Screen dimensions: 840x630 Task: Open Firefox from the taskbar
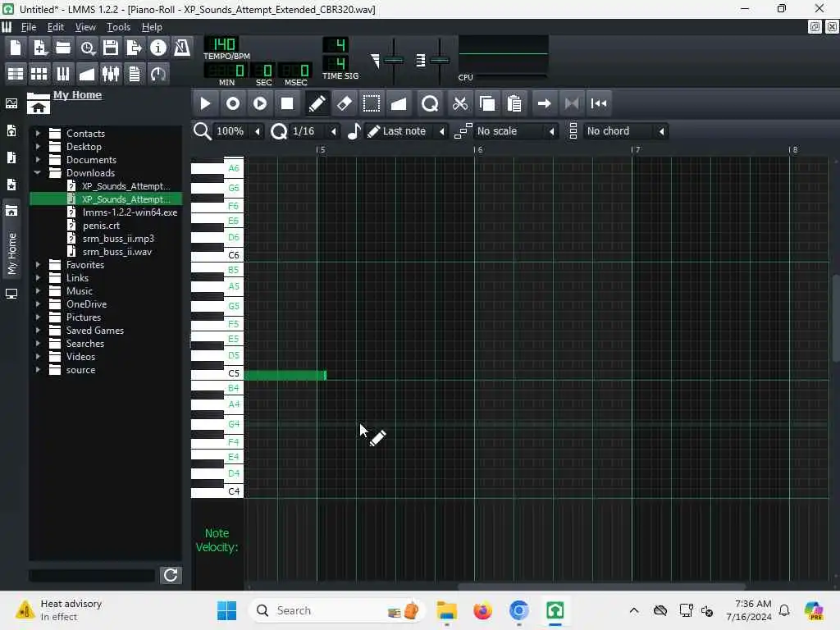pos(482,610)
